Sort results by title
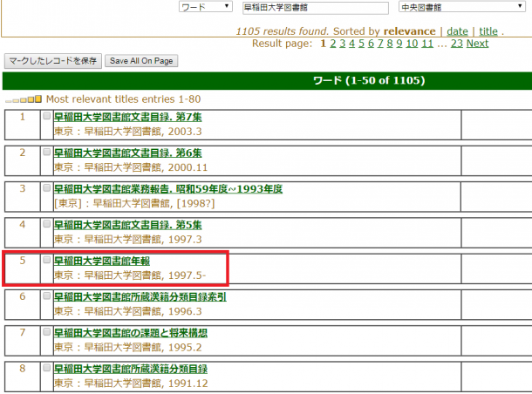The image size is (532, 394). (488, 31)
